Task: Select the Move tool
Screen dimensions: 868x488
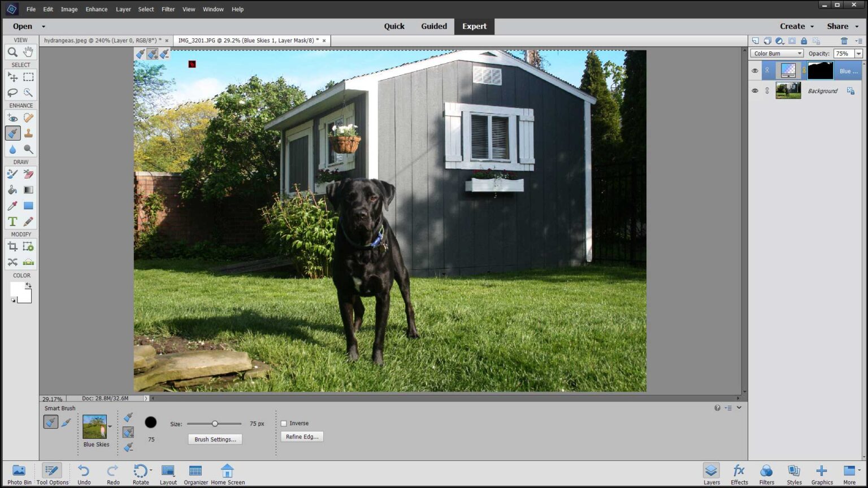Action: pos(12,77)
